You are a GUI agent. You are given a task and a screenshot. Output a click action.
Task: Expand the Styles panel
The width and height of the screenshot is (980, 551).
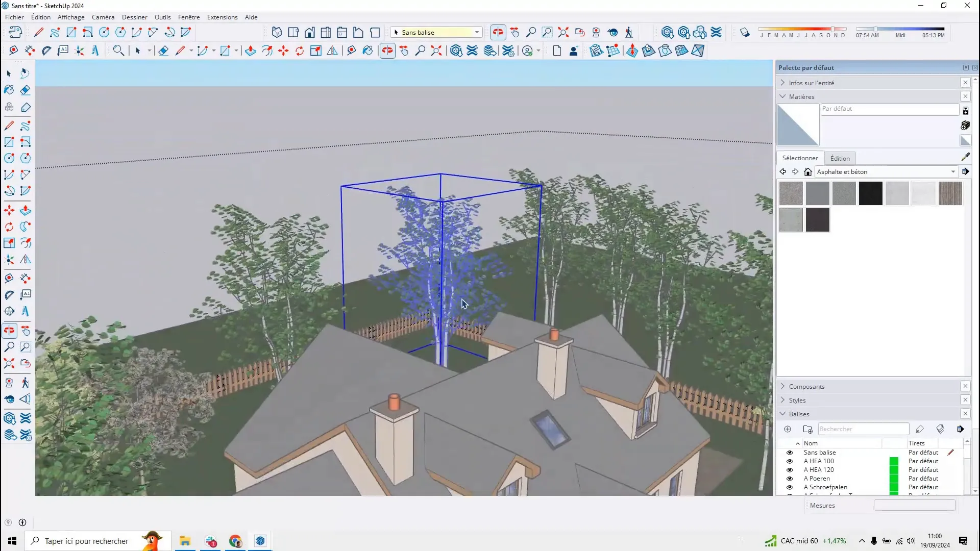(x=782, y=400)
